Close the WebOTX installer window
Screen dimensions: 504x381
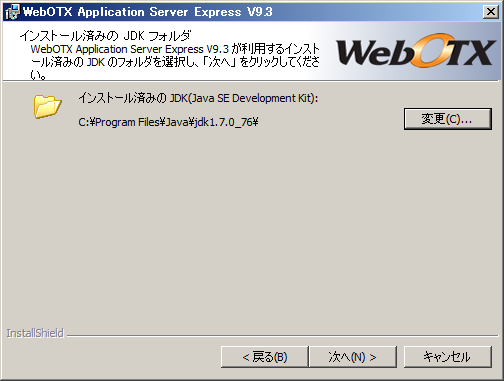(491, 12)
